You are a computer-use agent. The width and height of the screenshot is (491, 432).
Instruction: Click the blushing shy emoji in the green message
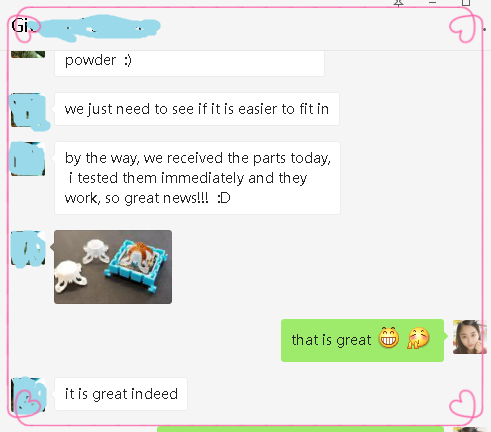[418, 338]
